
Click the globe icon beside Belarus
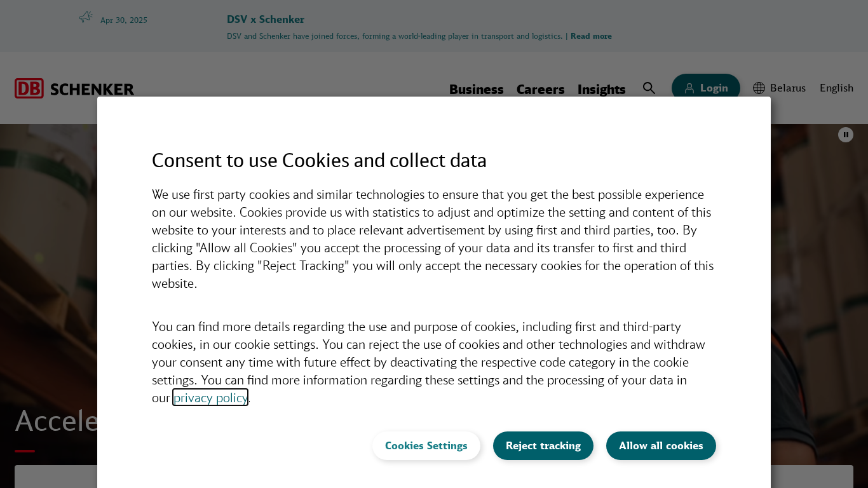(x=759, y=88)
